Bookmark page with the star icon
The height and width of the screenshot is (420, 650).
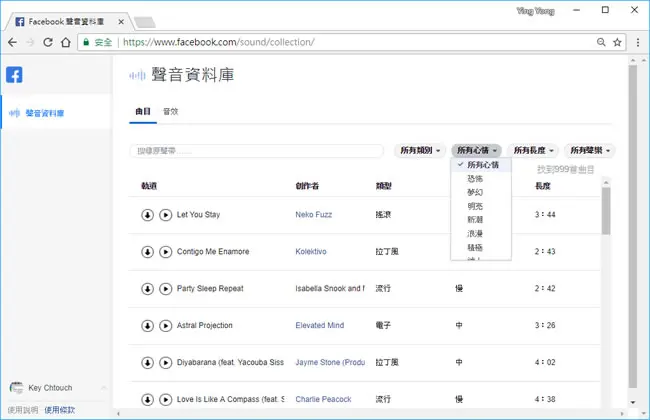617,42
